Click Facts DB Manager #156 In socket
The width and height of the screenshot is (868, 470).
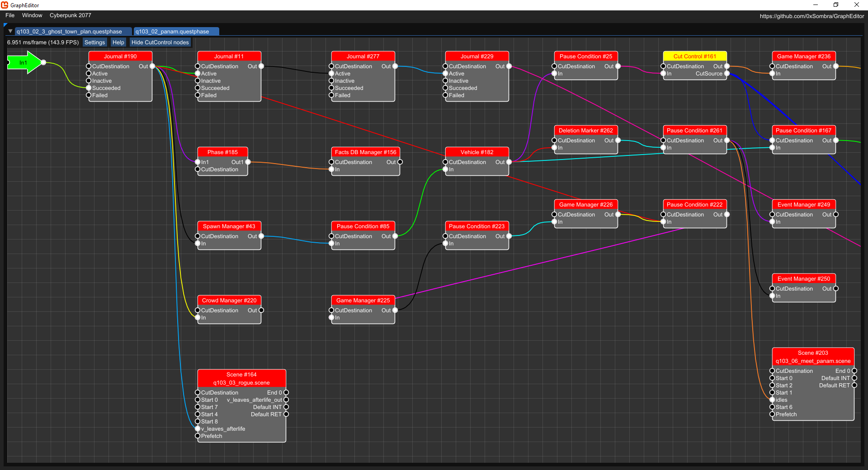(x=331, y=169)
